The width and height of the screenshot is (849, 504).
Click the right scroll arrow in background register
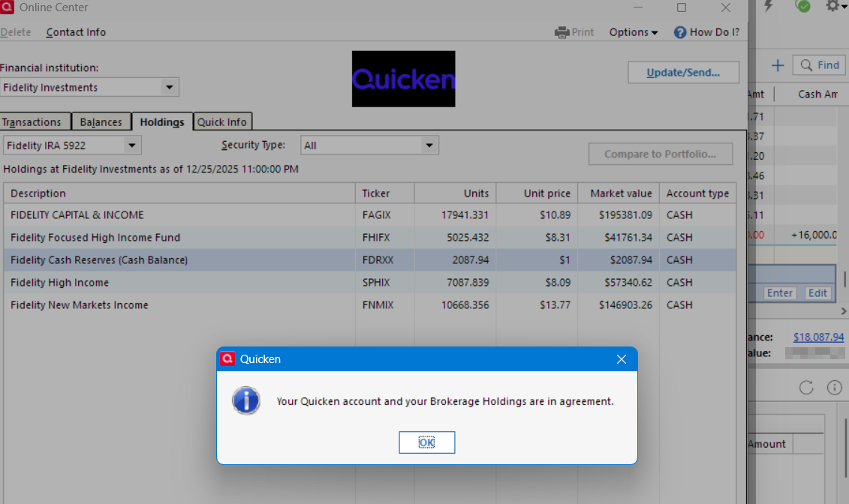pos(844,311)
